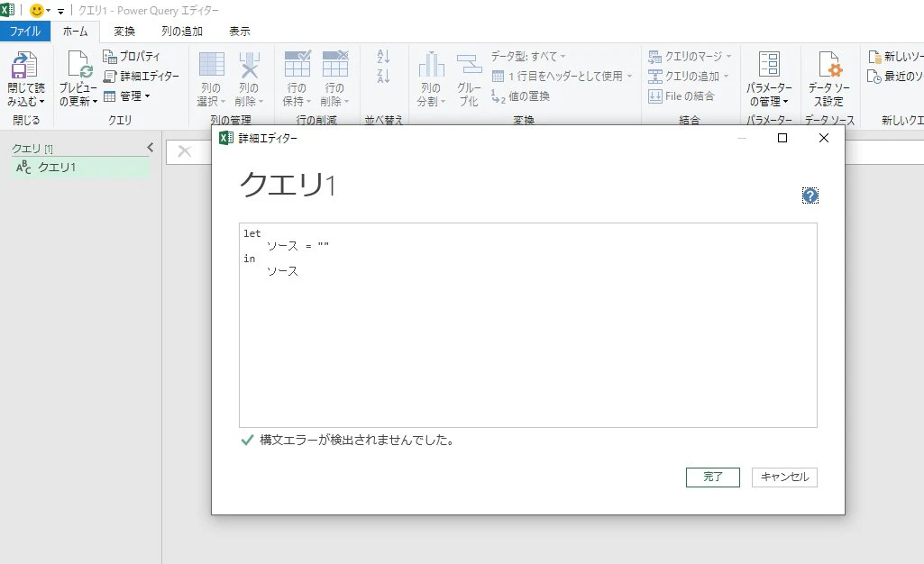
Task: Click the smiley feedback icon in title bar
Action: tap(37, 11)
